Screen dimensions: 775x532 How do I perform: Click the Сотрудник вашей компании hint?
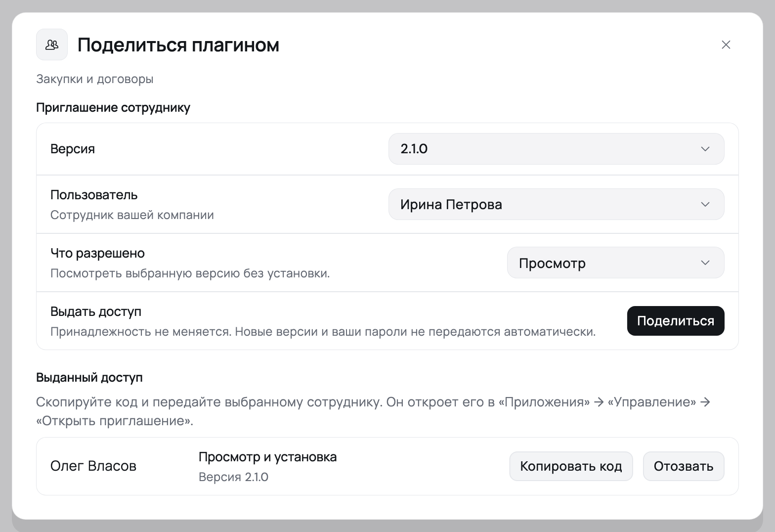point(132,215)
